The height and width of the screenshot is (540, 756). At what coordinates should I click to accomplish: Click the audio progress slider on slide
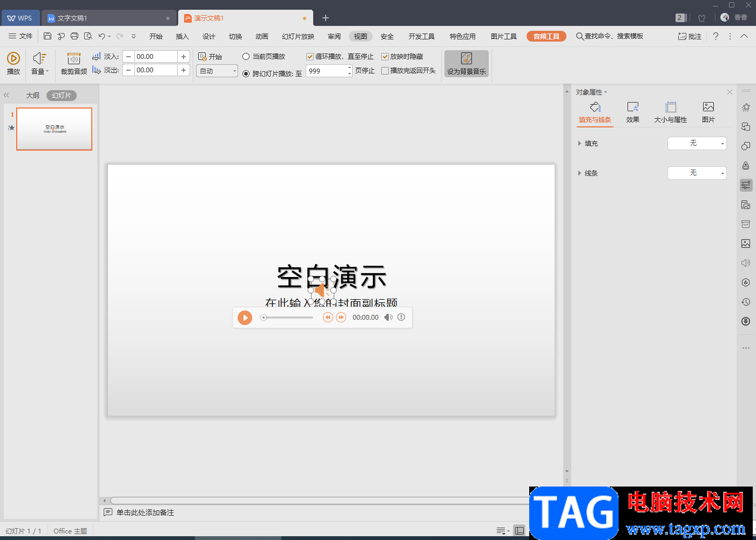click(x=287, y=318)
